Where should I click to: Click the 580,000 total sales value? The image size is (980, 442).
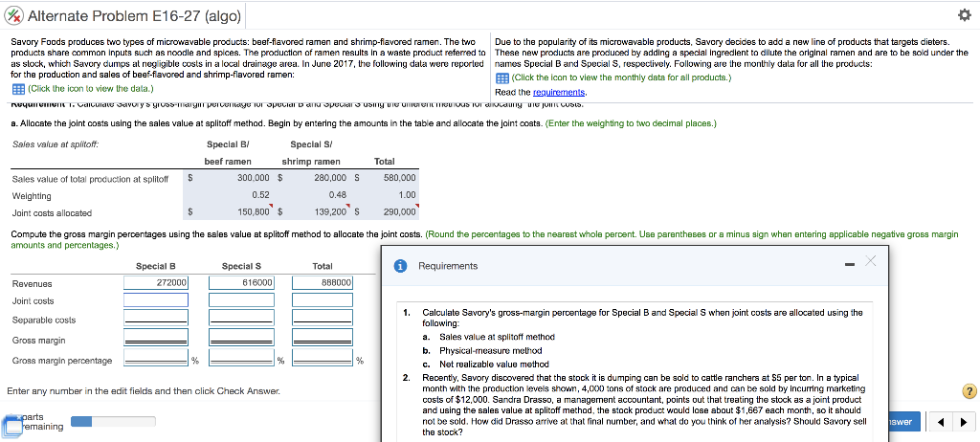coord(400,178)
